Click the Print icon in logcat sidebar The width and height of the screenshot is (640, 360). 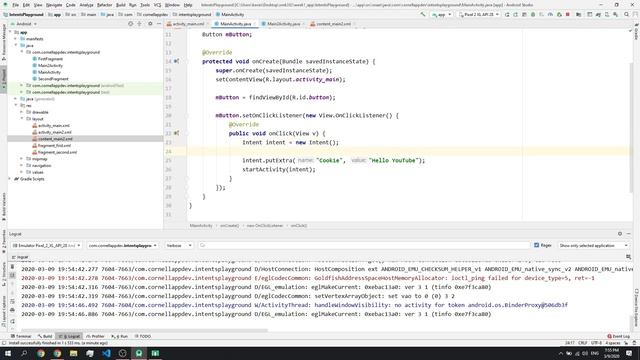pos(12,310)
